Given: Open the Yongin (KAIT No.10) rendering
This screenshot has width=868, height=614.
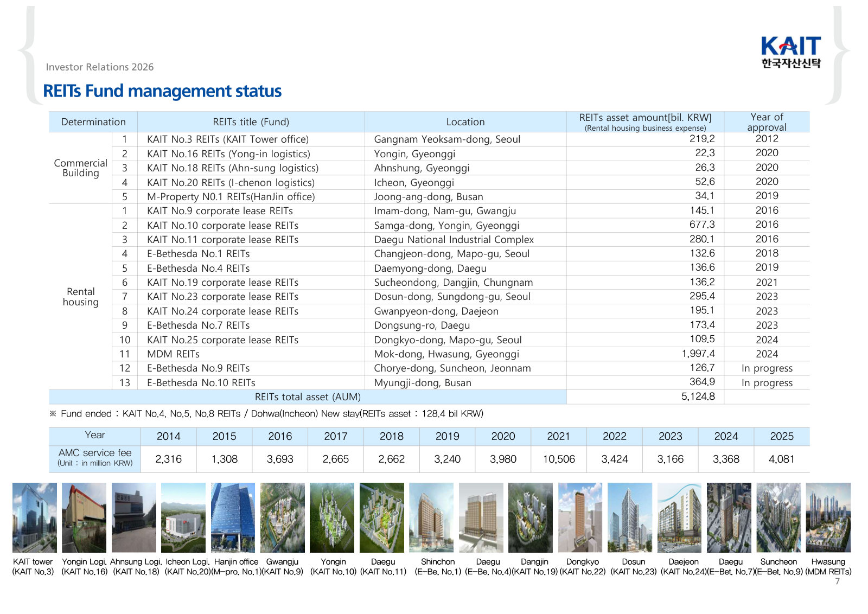Looking at the screenshot, I should pos(332,517).
